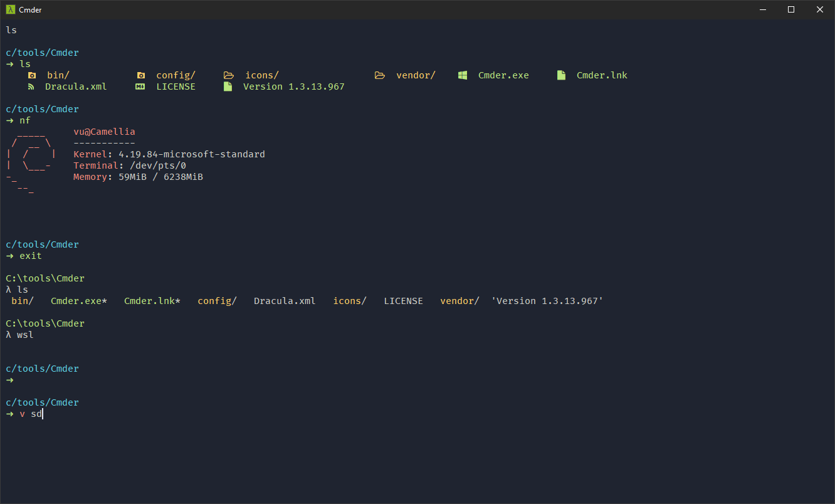Image resolution: width=835 pixels, height=504 pixels.
Task: Click 'config/' in the plain ls output
Action: [217, 301]
